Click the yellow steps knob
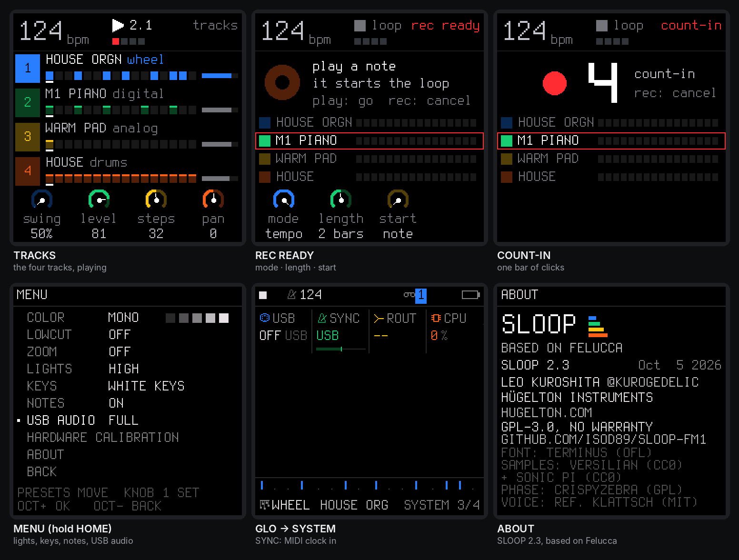This screenshot has height=560, width=739. pos(156,200)
